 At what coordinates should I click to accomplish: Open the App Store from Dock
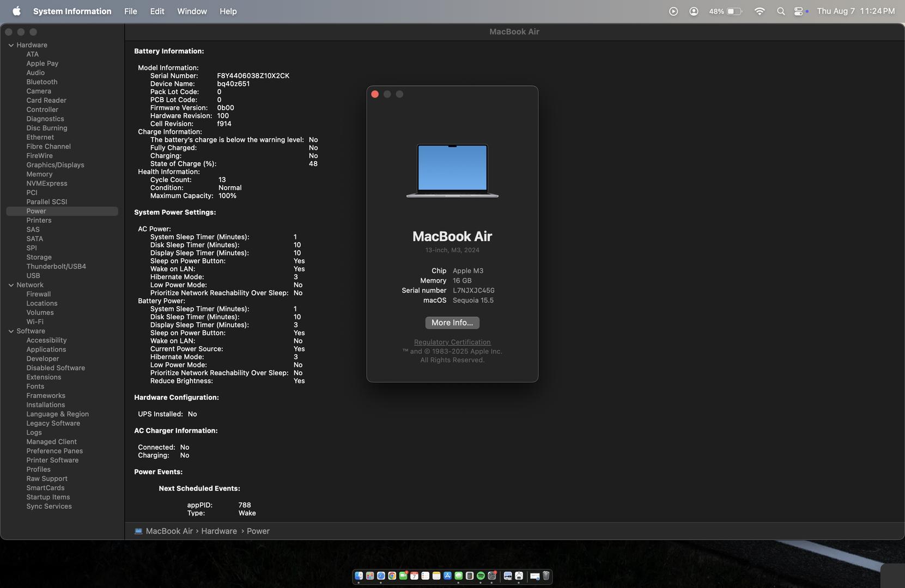pyautogui.click(x=447, y=575)
